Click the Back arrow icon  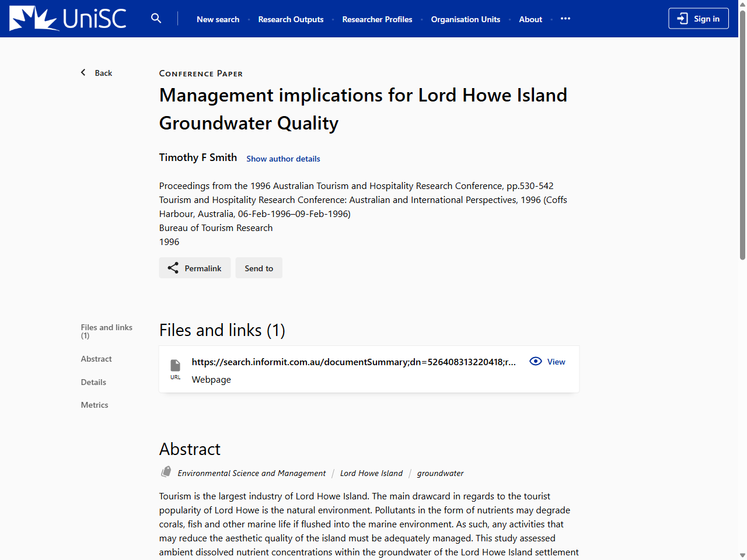point(83,72)
